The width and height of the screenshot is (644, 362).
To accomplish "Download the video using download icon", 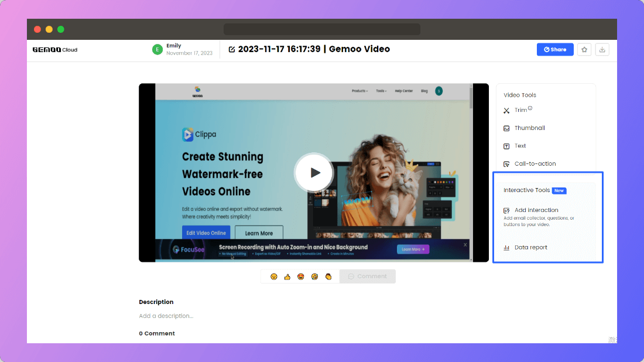I will coord(602,49).
